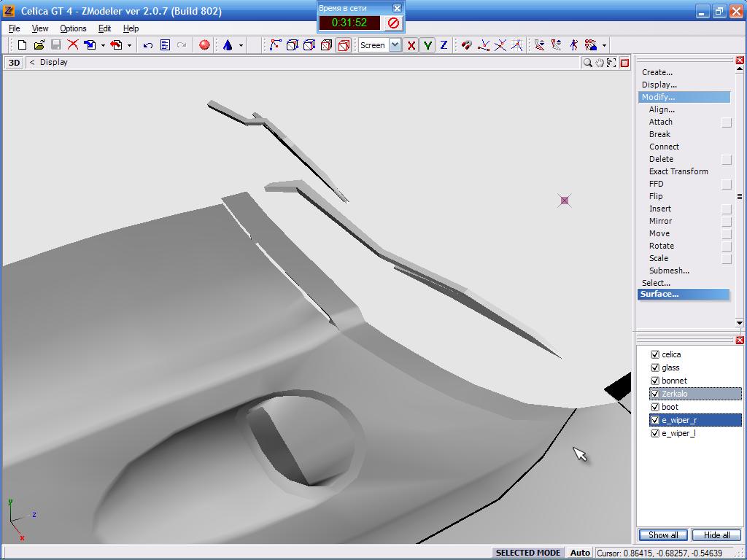Open the View menu

point(40,28)
